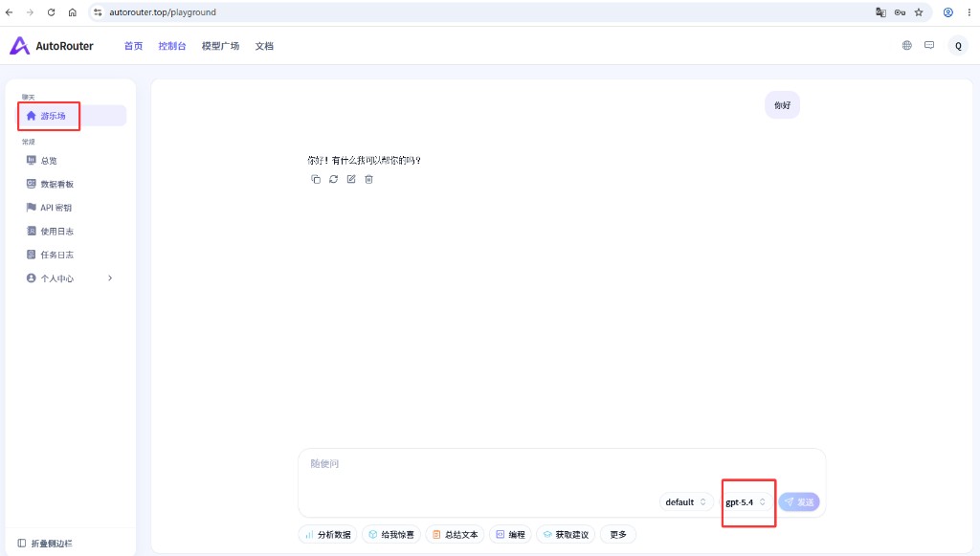This screenshot has height=556, width=980.
Task: Go forward in browser history
Action: point(30,12)
